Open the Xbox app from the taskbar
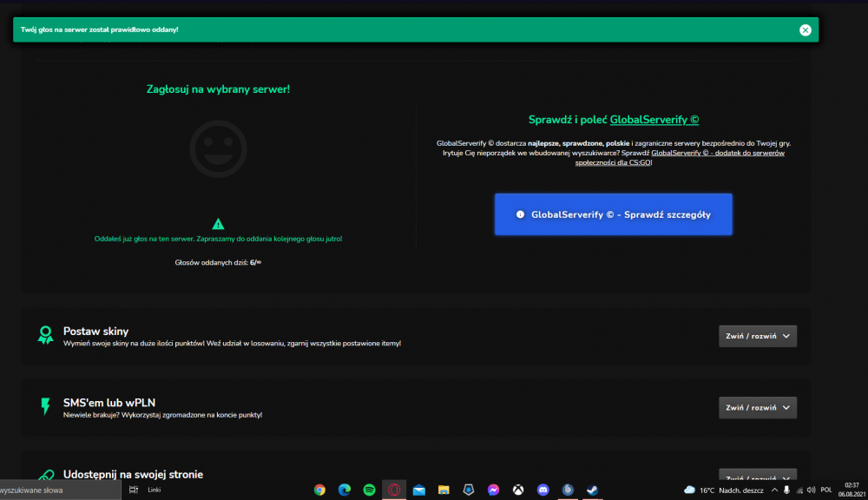 click(518, 490)
